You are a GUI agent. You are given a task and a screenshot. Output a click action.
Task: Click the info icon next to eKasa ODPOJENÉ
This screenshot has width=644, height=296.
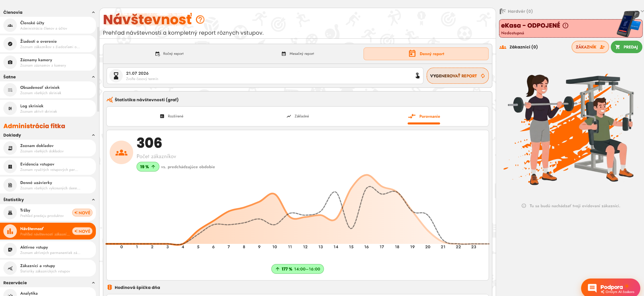[x=566, y=26]
